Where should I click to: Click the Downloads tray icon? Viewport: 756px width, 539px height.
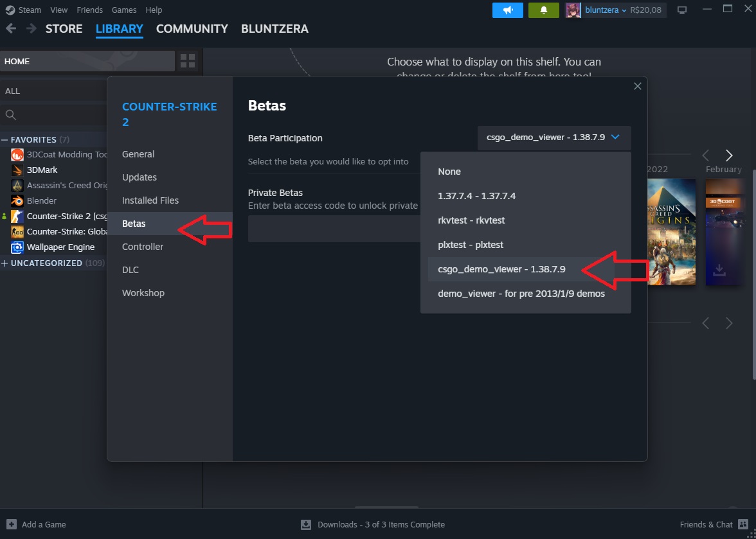coord(306,524)
